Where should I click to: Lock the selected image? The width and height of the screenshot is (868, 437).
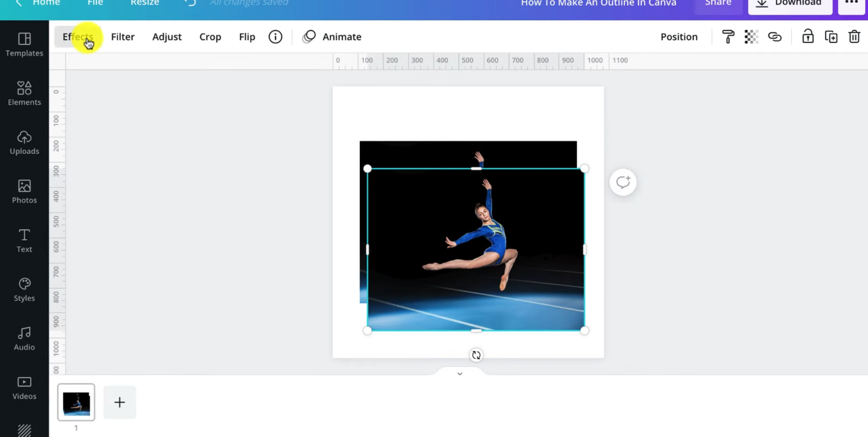click(x=808, y=36)
